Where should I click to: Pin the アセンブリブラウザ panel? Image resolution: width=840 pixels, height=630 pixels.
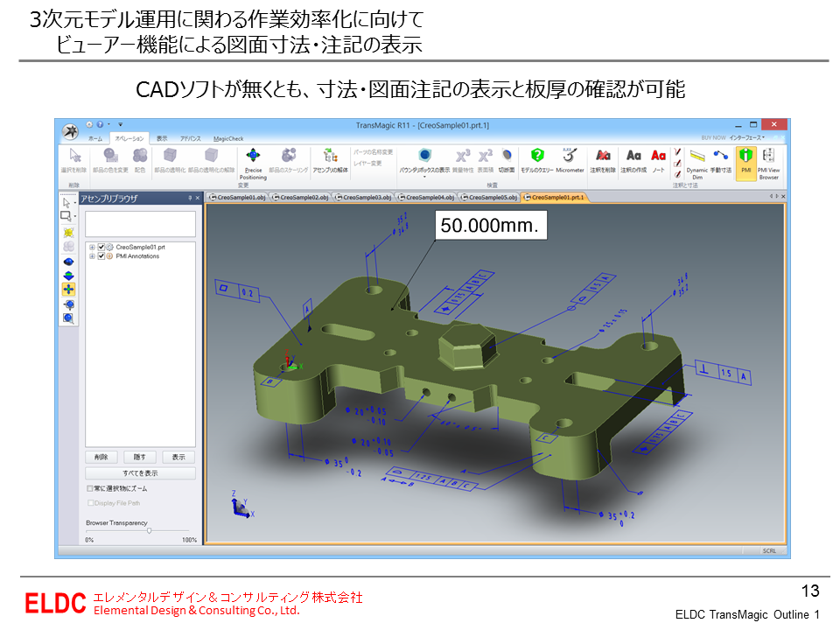190,198
